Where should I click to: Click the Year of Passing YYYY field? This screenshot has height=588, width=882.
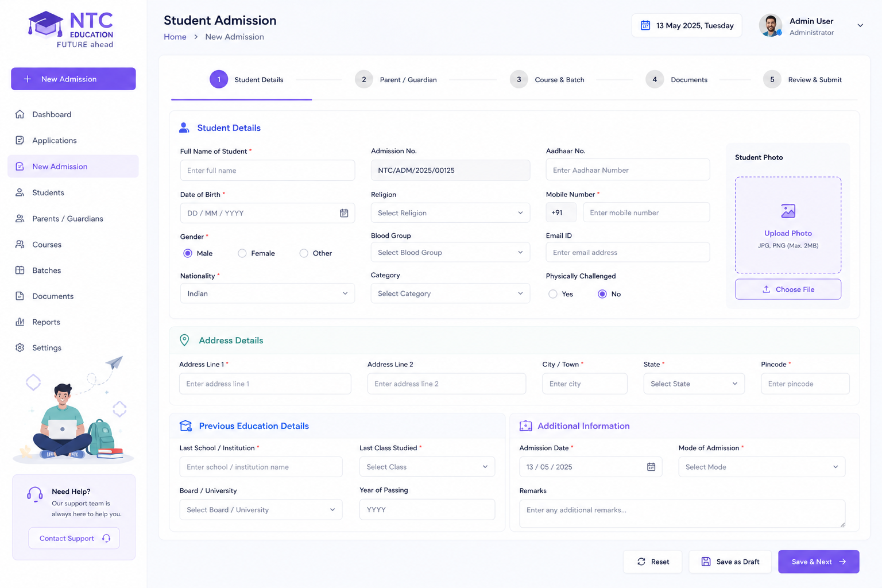427,510
